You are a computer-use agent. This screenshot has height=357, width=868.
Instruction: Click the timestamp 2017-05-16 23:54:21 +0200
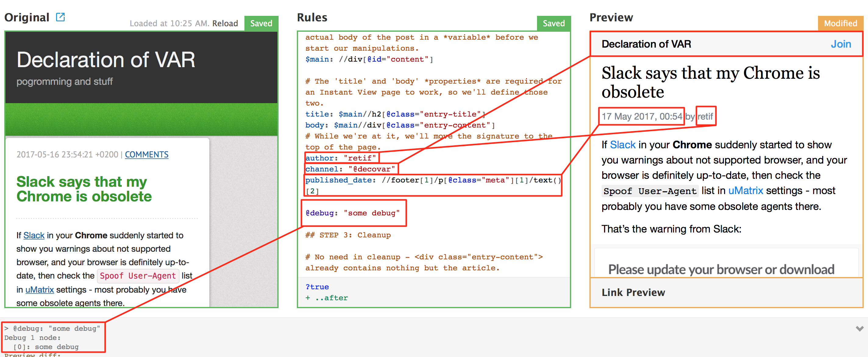(67, 154)
